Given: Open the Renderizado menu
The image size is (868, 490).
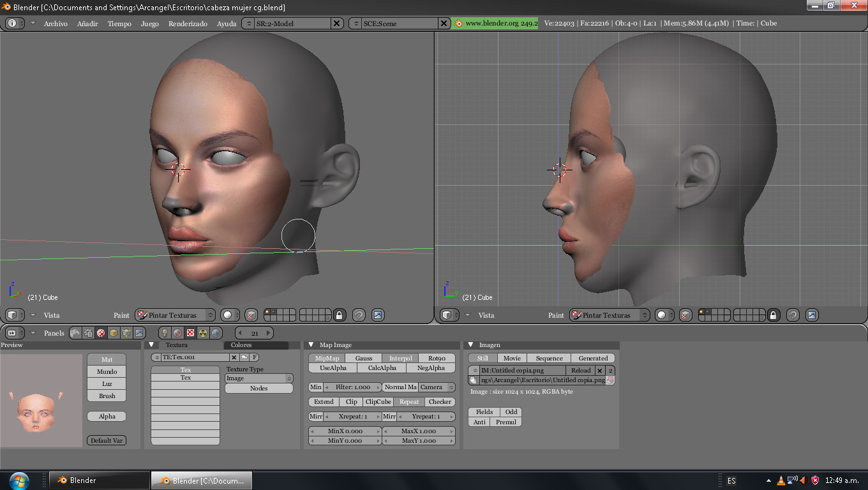Looking at the screenshot, I should [188, 24].
